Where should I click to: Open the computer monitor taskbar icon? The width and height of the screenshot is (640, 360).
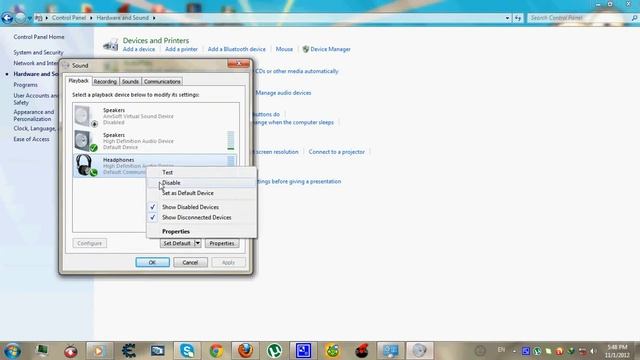click(x=42, y=351)
